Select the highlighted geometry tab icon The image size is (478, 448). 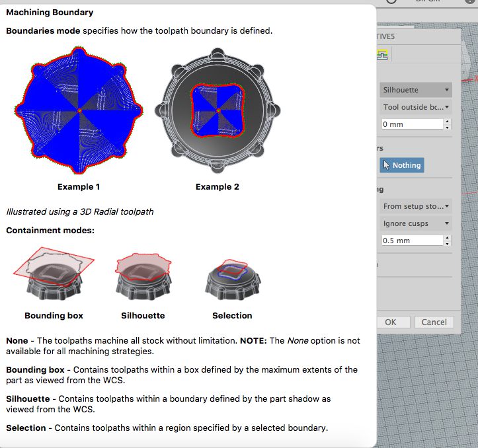coord(382,55)
